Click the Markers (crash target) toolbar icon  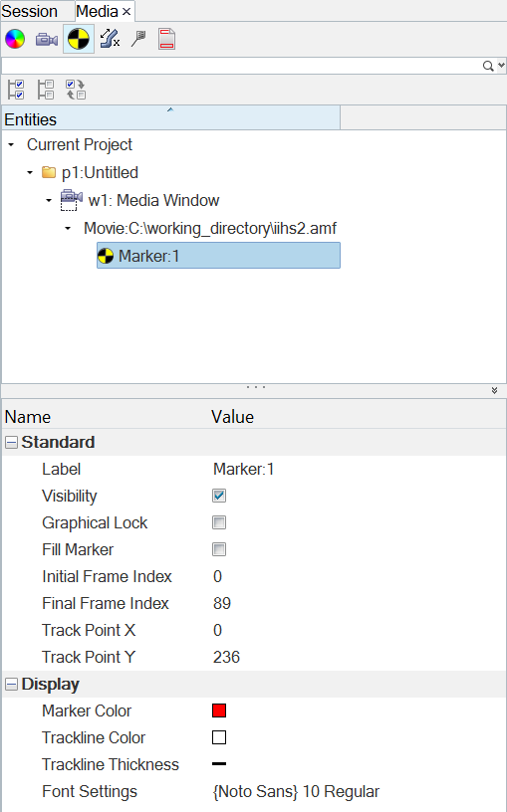coord(79,39)
